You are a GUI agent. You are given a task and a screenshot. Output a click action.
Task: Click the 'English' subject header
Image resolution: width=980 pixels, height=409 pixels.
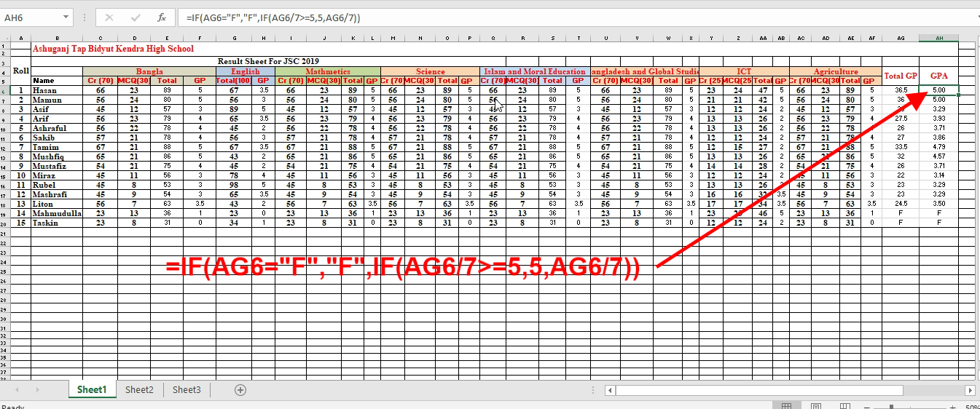[246, 71]
